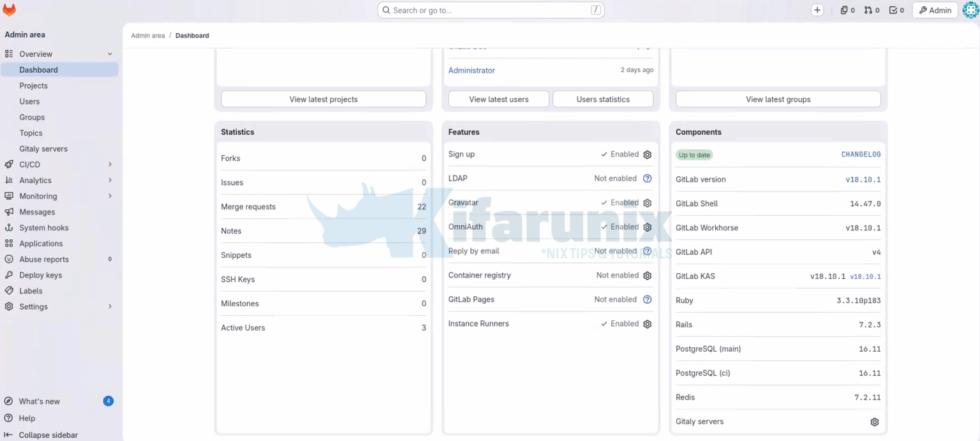Click GitLab version v18.10.1 link
Viewport: 980px width, 441px height.
pyautogui.click(x=863, y=179)
